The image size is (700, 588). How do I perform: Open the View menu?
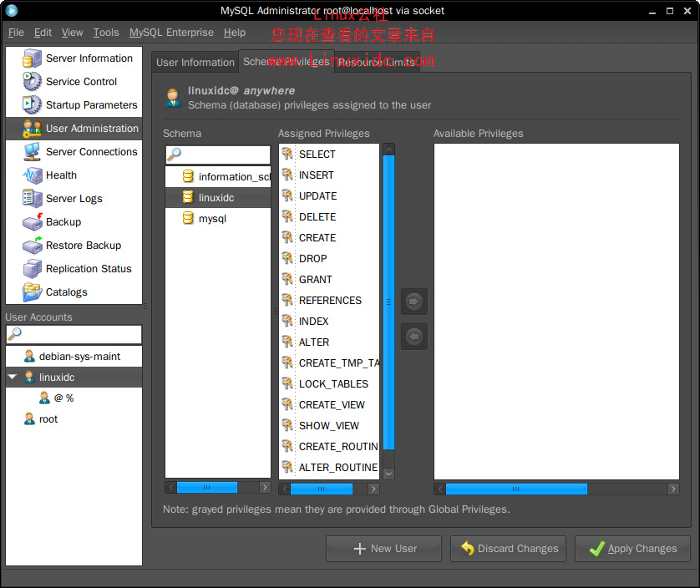73,33
